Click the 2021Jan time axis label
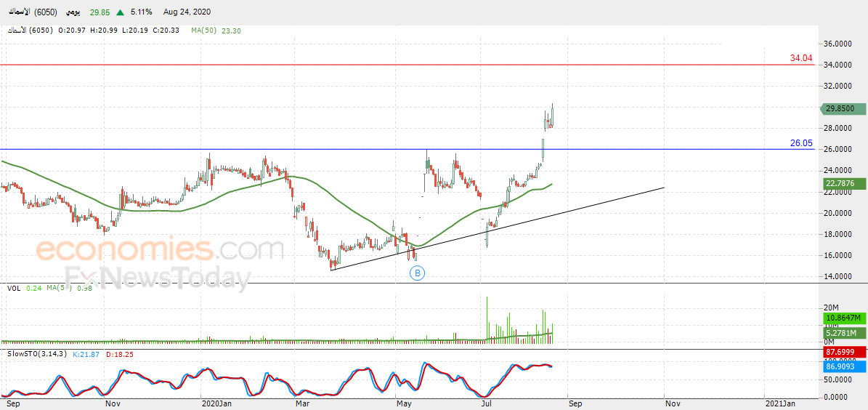Image resolution: width=868 pixels, height=410 pixels. click(x=782, y=404)
